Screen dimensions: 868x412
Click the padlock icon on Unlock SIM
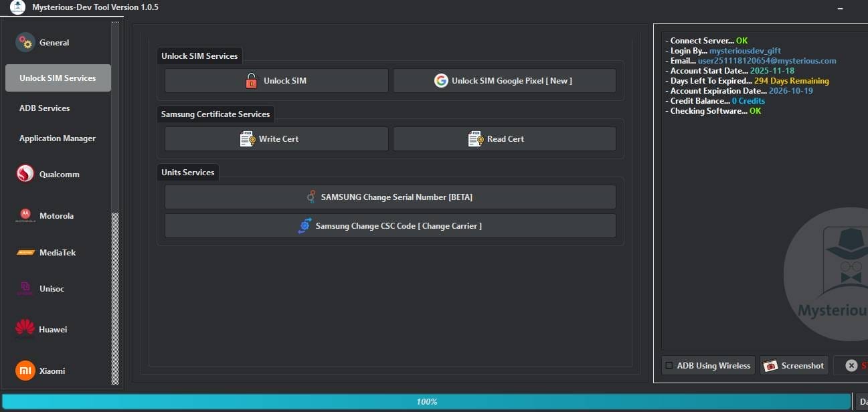[251, 80]
